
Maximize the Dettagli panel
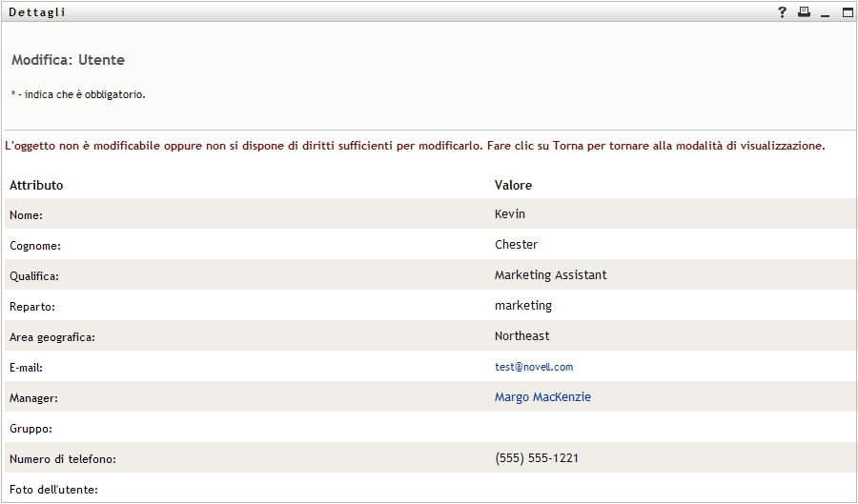pos(848,12)
